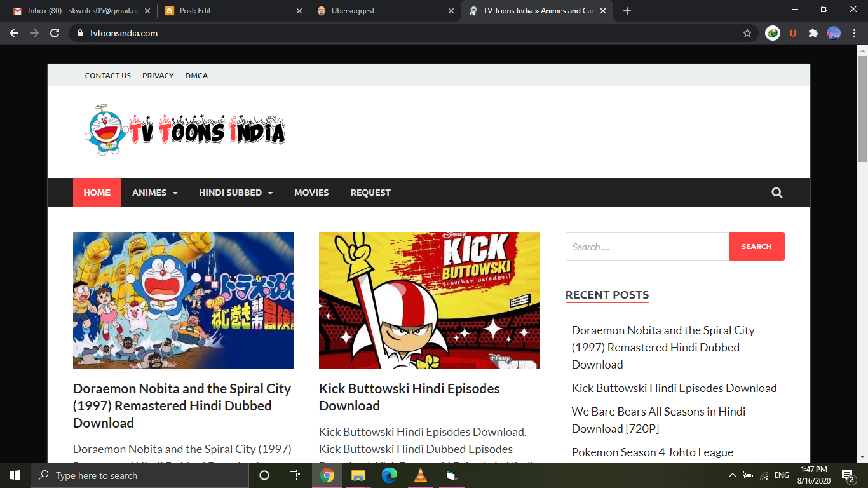Click the network icon in the system tray
This screenshot has width=868, height=488.
(x=764, y=475)
